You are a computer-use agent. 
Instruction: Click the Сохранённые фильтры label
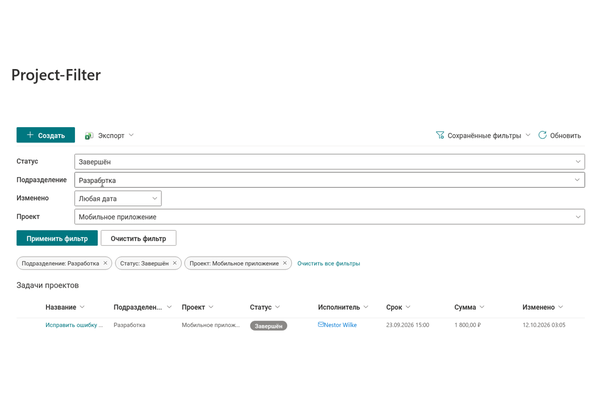[484, 136]
